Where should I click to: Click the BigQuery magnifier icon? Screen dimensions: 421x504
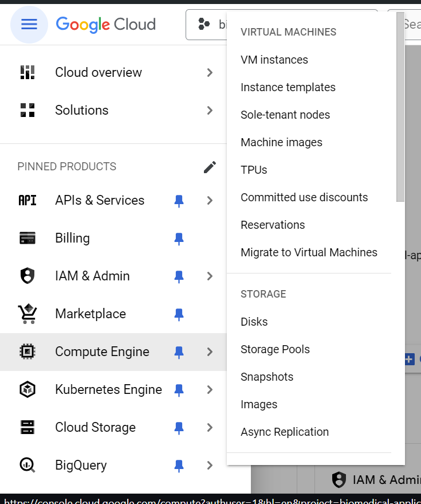pos(27,465)
